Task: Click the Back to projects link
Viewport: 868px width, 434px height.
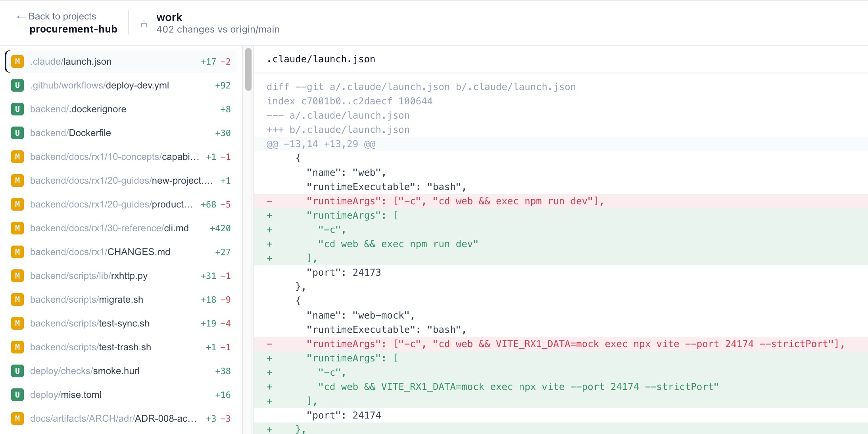Action: (x=56, y=16)
